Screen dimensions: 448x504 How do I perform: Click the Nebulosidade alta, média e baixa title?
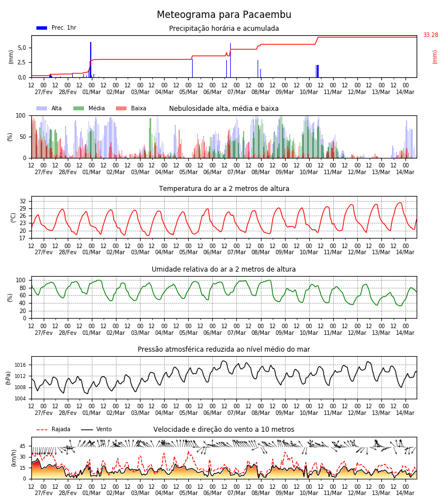pyautogui.click(x=223, y=108)
